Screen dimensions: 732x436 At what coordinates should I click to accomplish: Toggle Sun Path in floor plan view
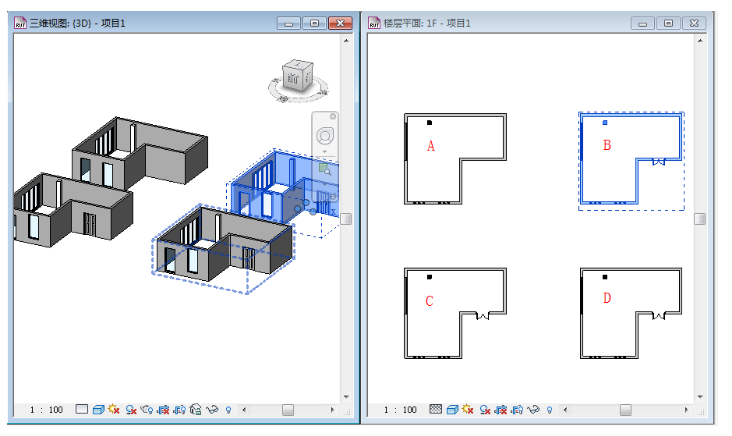point(467,409)
